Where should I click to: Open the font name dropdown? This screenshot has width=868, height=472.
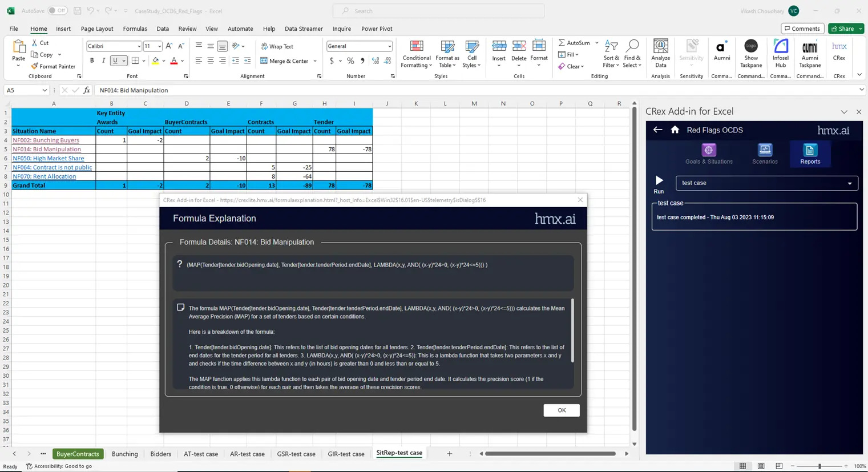(139, 46)
